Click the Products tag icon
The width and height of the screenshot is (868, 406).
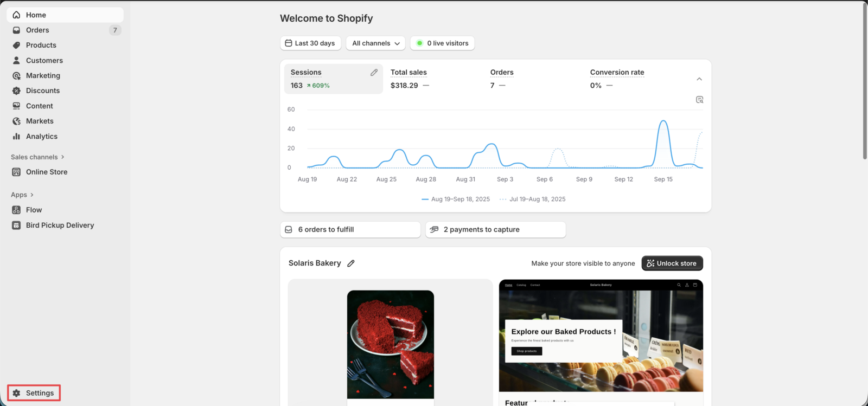coord(16,46)
